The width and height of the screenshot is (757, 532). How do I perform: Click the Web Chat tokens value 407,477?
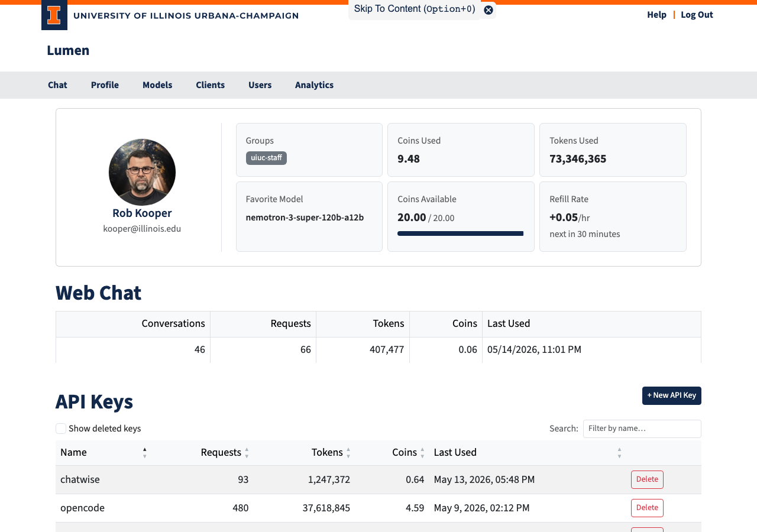(387, 349)
